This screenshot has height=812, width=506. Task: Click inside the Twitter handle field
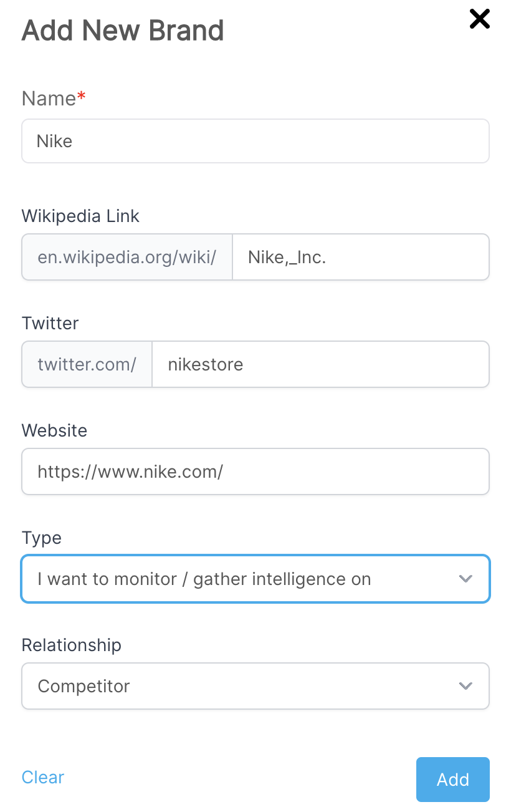321,364
